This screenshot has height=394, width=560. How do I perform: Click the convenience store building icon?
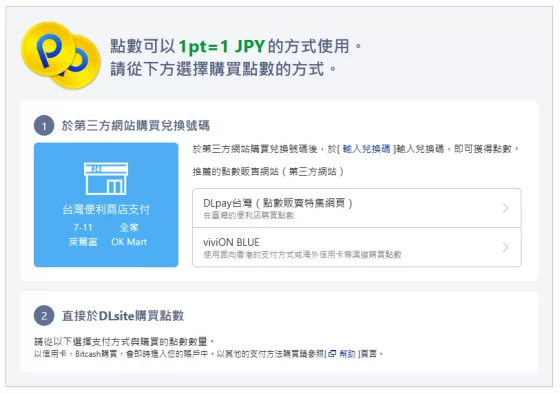pos(106,179)
